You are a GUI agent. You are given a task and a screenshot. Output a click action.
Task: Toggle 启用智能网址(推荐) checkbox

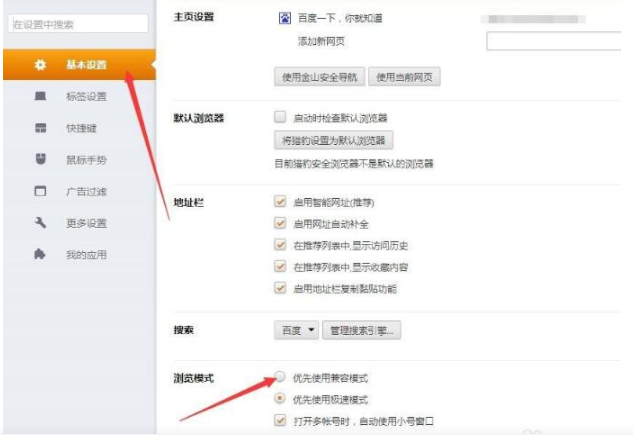(280, 202)
